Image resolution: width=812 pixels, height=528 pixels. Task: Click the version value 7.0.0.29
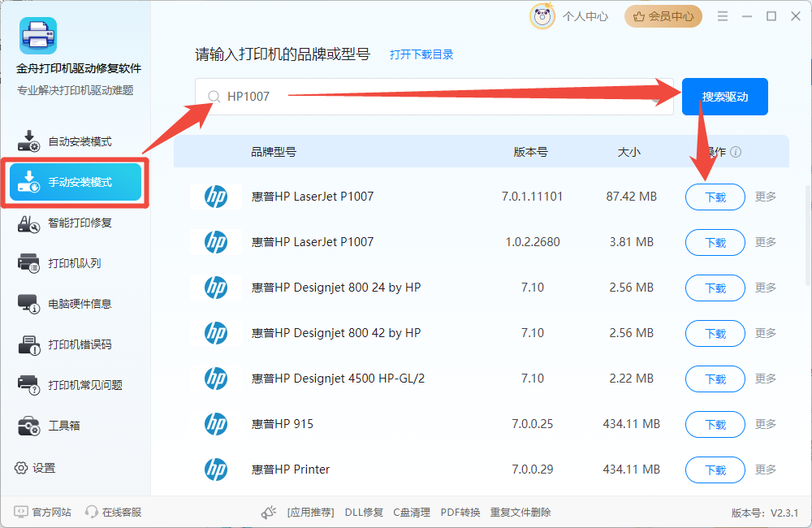533,470
